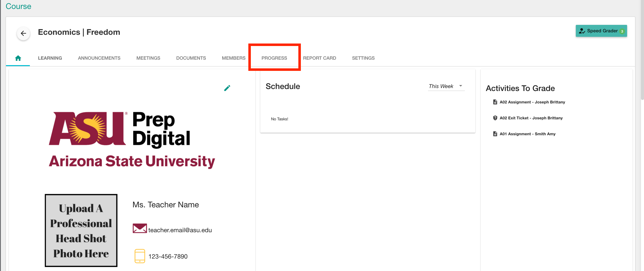Click the shield icon beside A02 Exit Ticket
This screenshot has height=271, width=644.
point(495,118)
